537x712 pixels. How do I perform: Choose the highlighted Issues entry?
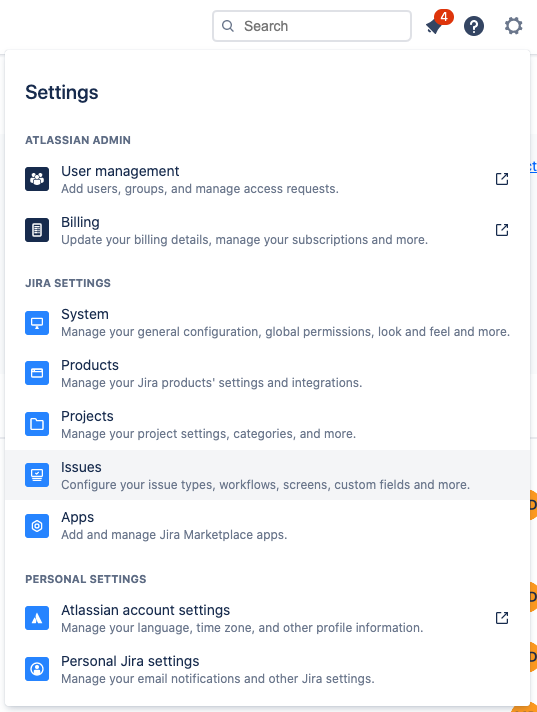(x=267, y=475)
